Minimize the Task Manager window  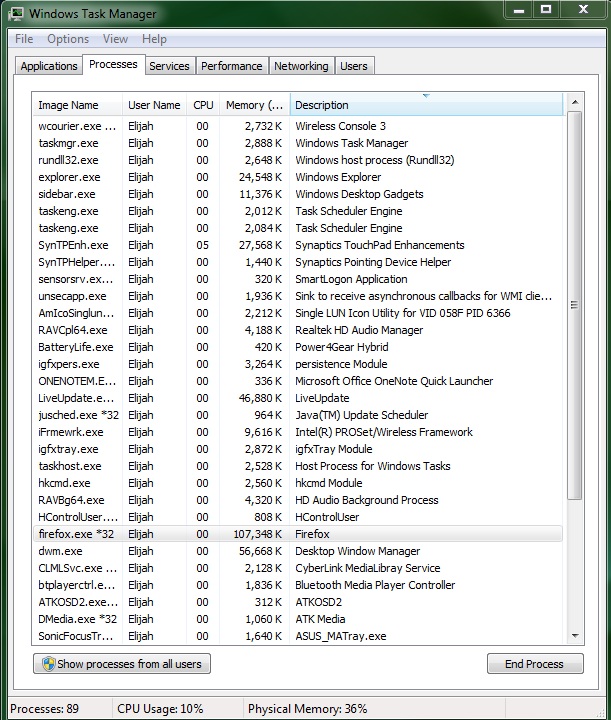(x=519, y=10)
